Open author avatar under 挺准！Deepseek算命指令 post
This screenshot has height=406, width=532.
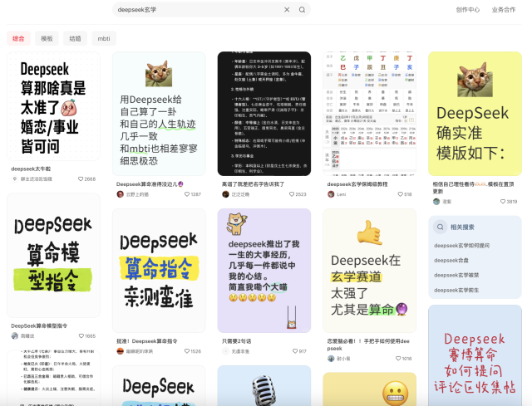click(120, 351)
